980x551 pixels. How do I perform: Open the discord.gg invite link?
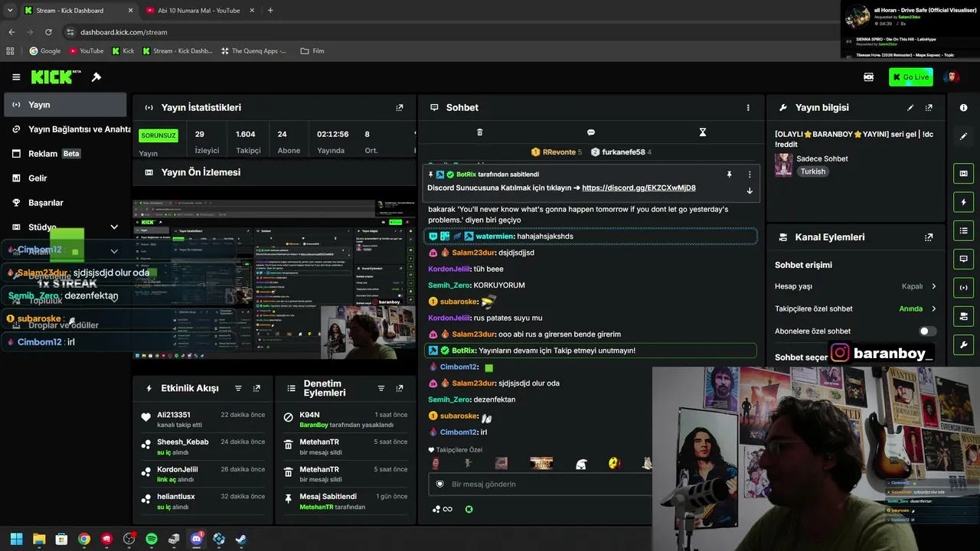[639, 188]
